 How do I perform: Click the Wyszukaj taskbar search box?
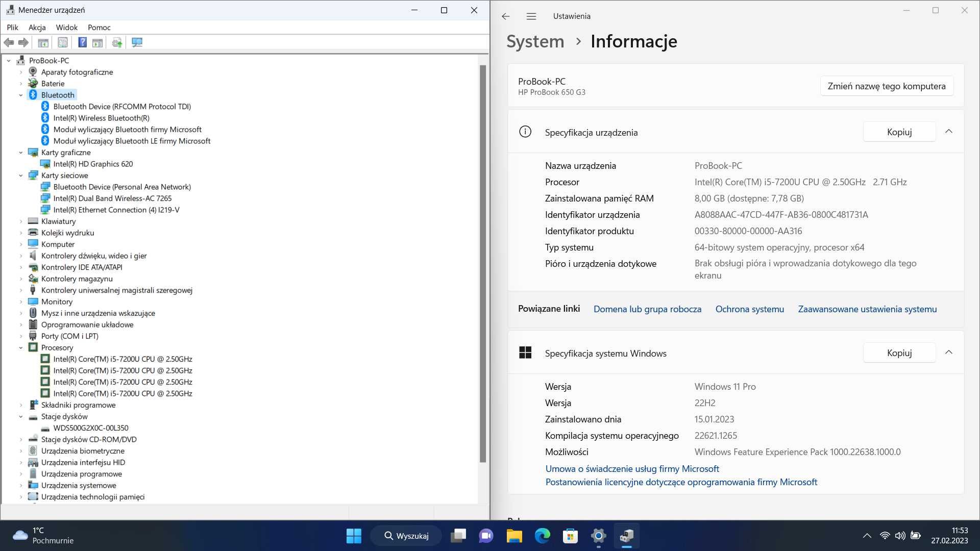click(x=406, y=536)
